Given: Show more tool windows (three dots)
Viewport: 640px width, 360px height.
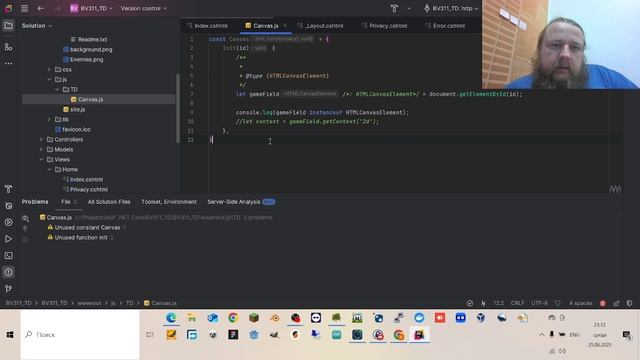Looking at the screenshot, I should (x=8, y=63).
